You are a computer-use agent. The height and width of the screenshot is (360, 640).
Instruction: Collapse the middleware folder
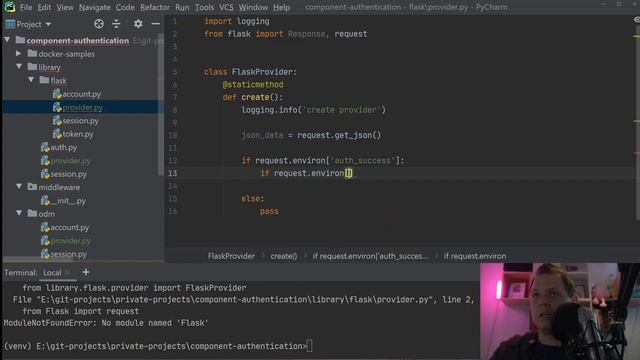[19, 187]
